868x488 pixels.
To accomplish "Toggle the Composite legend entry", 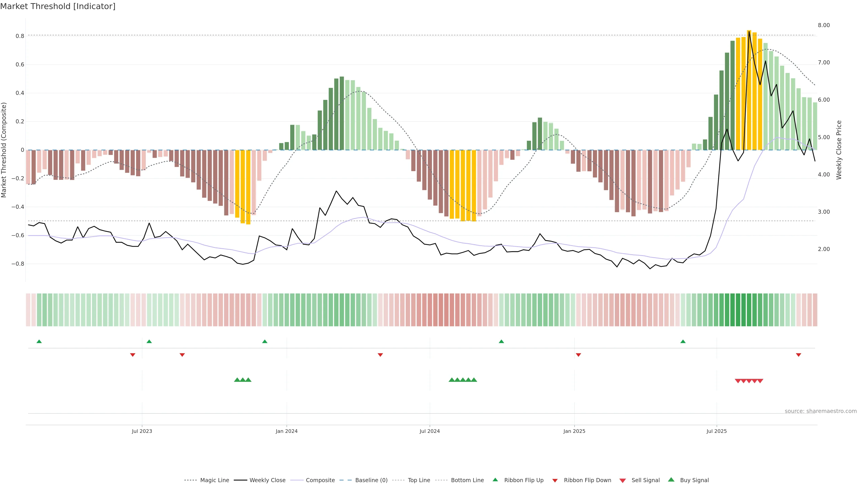I will (x=320, y=480).
